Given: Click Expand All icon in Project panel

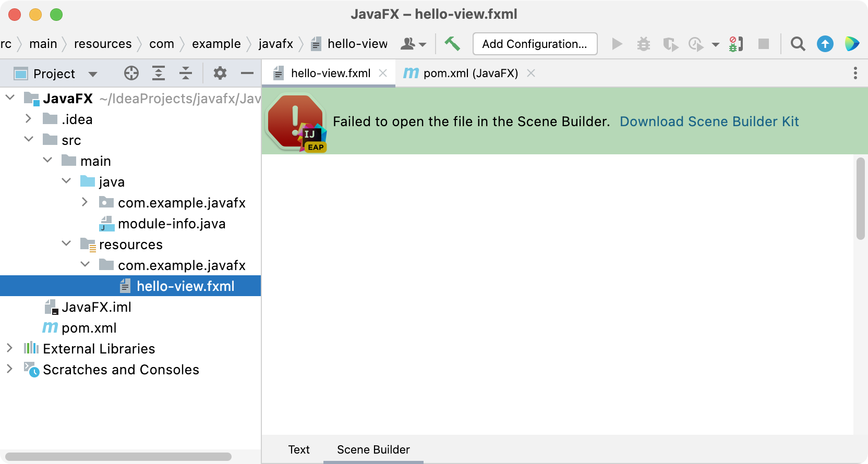Looking at the screenshot, I should click(159, 73).
